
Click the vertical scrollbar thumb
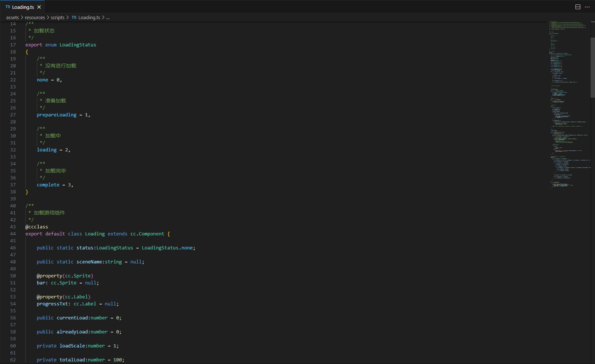point(592,67)
